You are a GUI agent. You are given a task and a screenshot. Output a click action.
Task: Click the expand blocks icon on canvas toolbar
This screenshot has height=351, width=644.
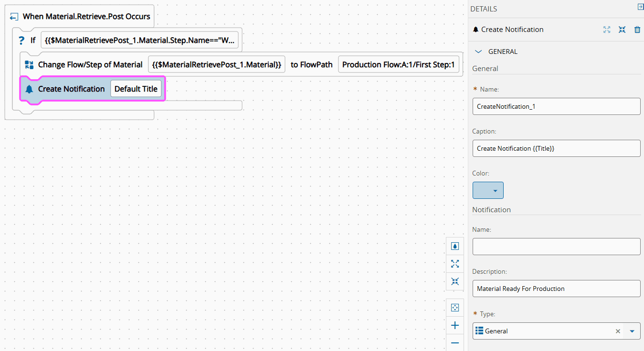[455, 264]
